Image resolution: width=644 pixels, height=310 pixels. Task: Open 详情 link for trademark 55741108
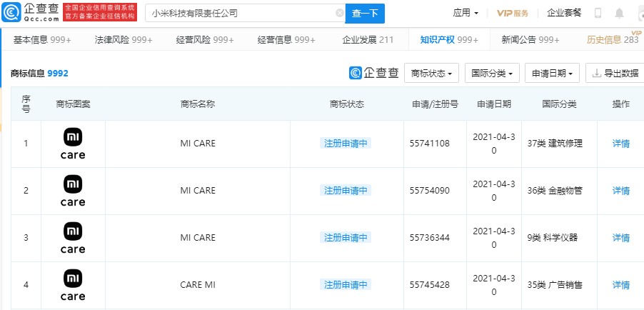point(621,144)
